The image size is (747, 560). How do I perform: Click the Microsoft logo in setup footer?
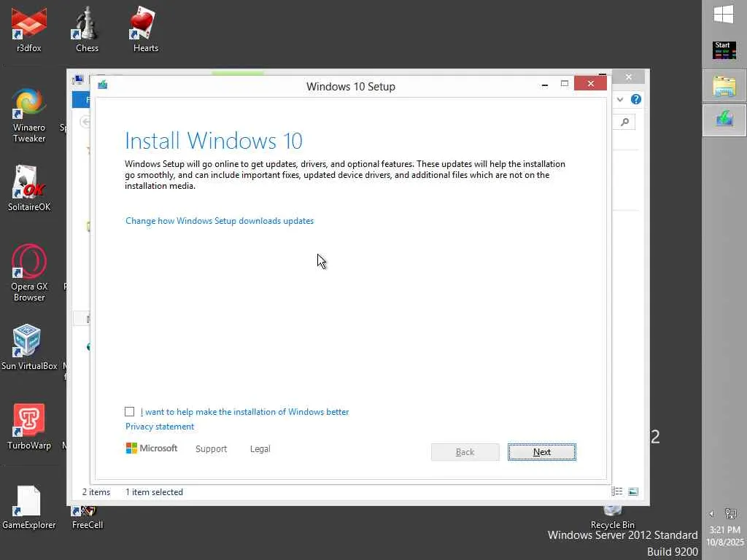(152, 448)
